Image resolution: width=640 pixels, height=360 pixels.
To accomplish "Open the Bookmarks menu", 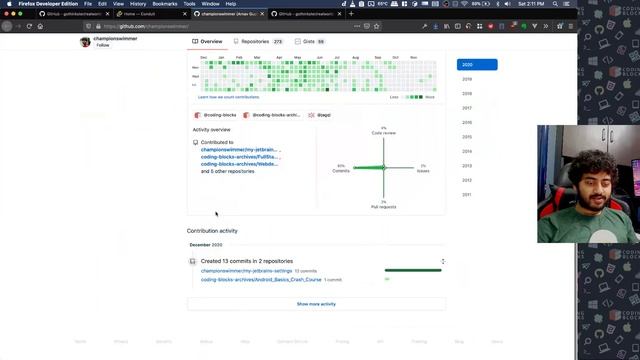I will pos(164,4).
